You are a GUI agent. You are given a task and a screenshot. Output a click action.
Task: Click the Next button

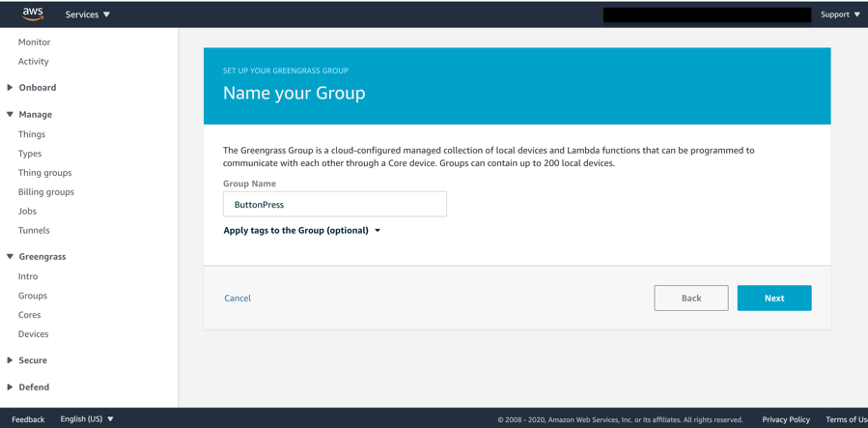[x=774, y=298]
